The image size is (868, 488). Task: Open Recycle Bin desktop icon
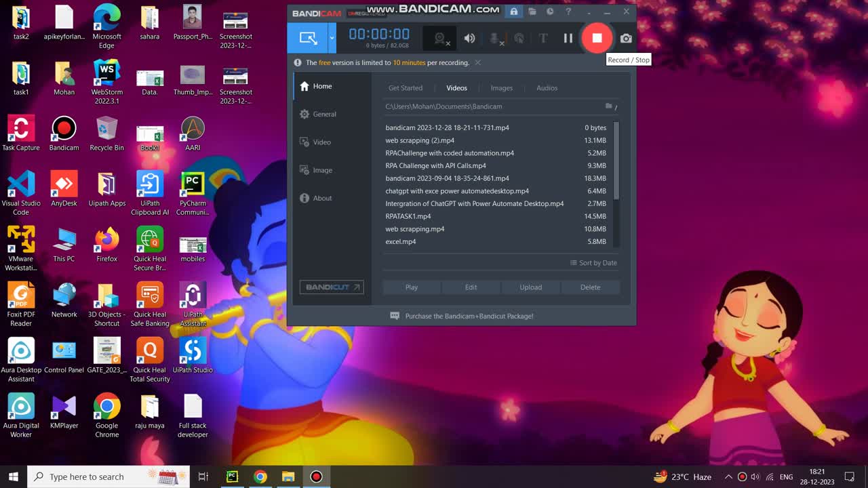[x=106, y=134]
